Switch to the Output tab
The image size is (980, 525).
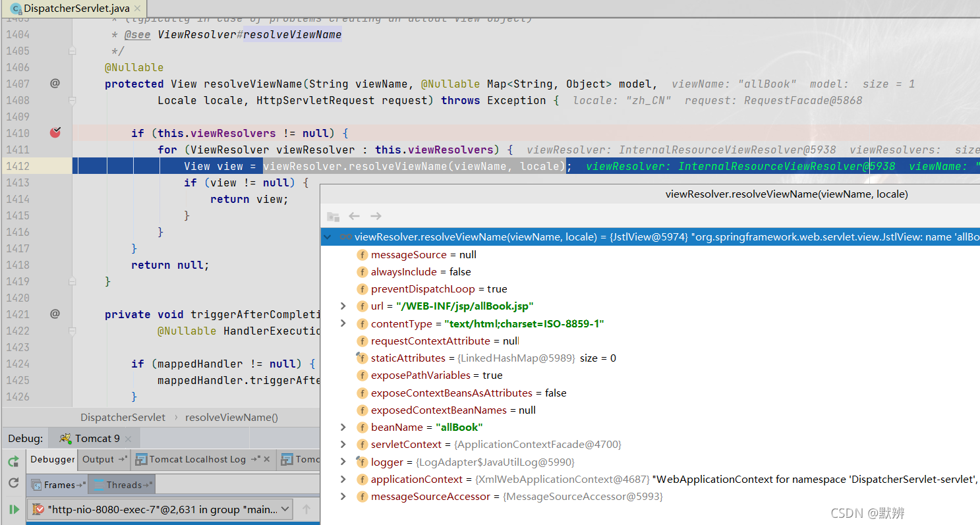(104, 459)
